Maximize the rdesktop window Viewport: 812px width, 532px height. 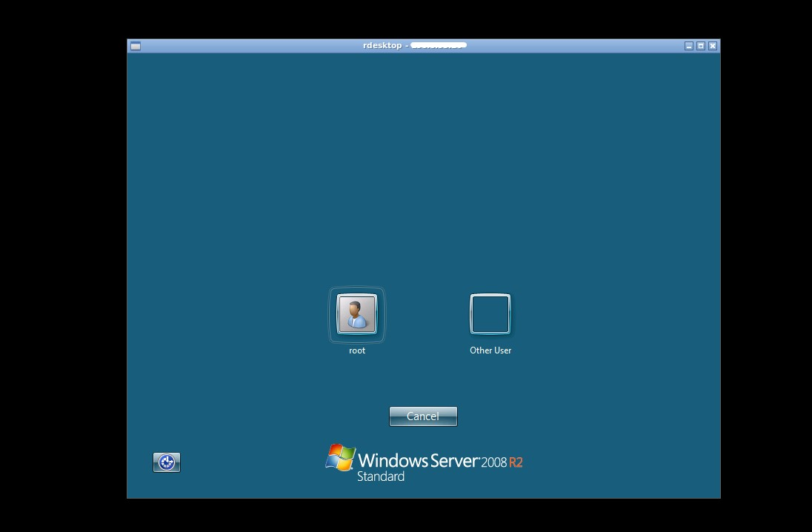click(700, 46)
